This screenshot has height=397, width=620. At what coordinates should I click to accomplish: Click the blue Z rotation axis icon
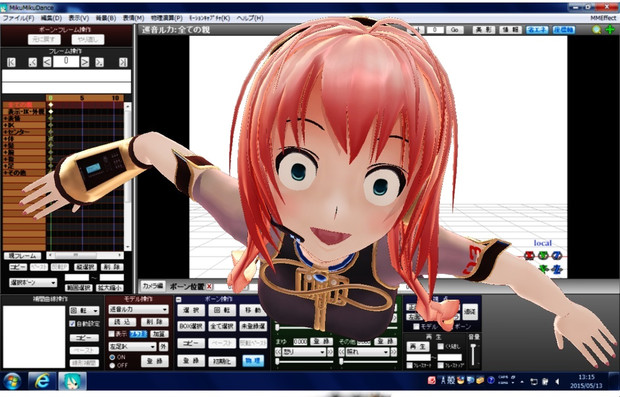557,255
